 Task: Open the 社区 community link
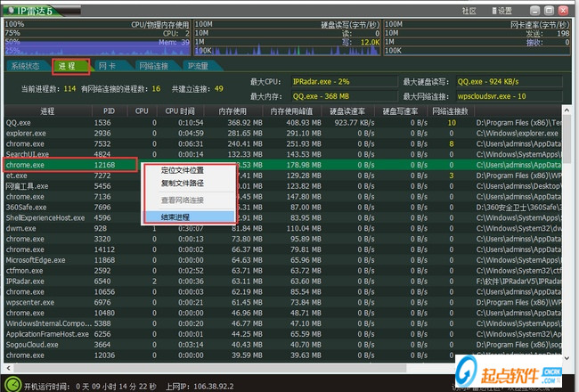click(469, 10)
